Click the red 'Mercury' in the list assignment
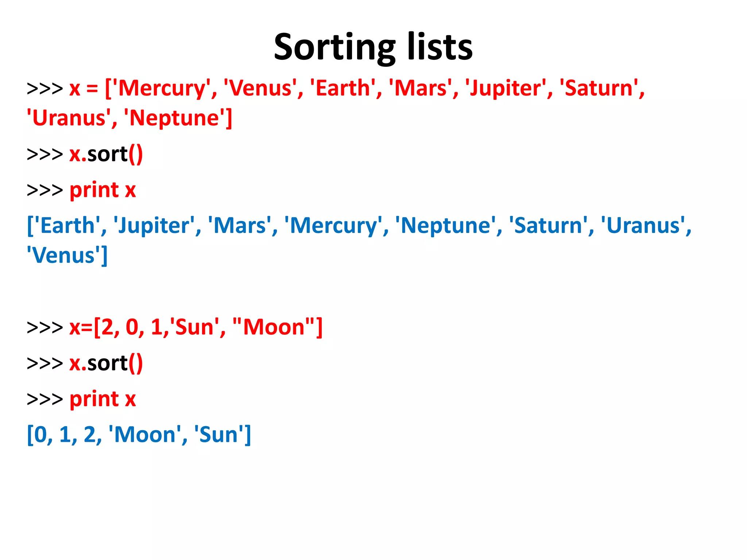The image size is (747, 560). [162, 89]
